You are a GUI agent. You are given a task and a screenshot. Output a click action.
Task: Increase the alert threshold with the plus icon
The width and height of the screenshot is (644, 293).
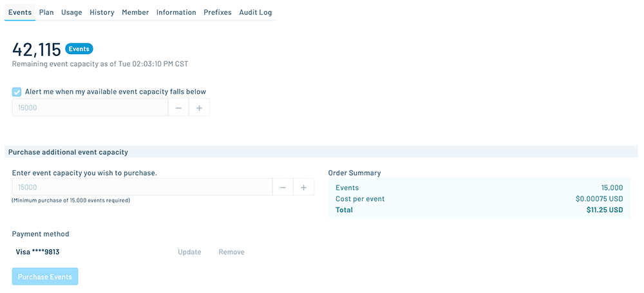tap(199, 108)
